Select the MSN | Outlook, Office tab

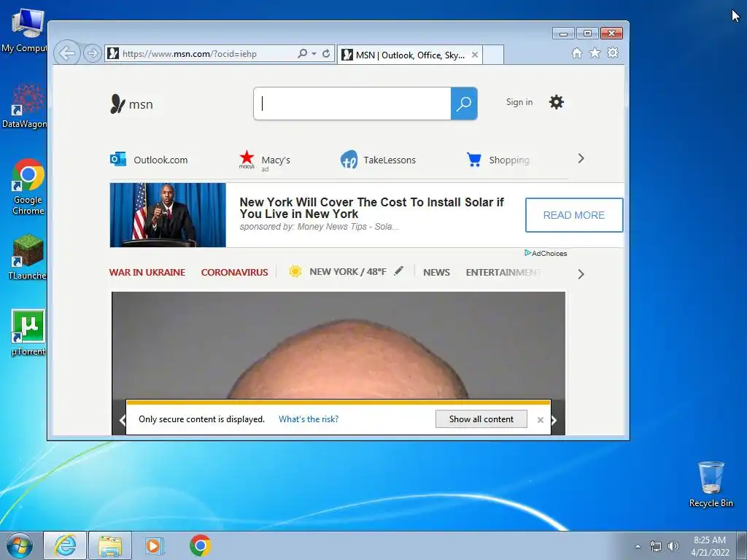[x=410, y=55]
